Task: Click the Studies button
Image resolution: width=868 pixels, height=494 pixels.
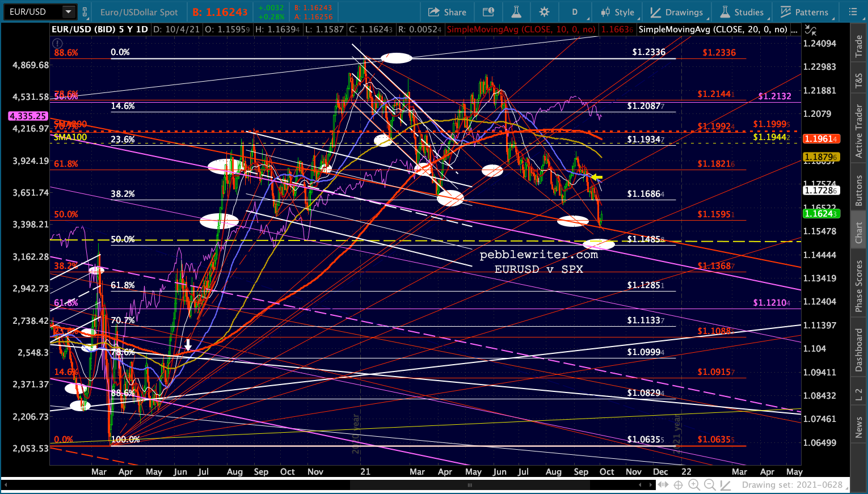Action: click(742, 12)
